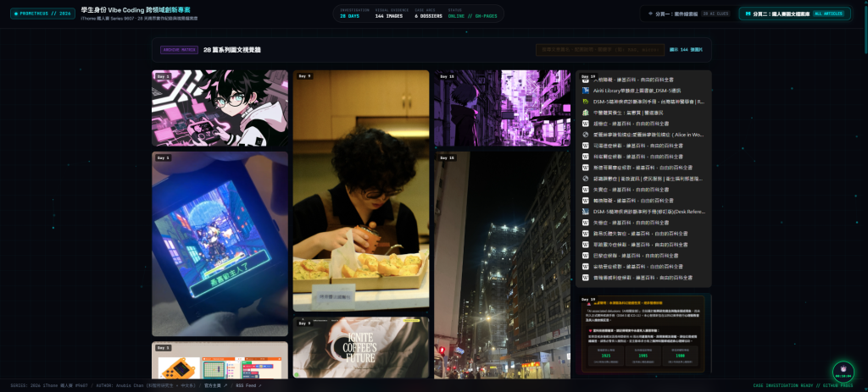The height and width of the screenshot is (392, 868).
Task: Open the Day 15 purple cyberpunk city illustration
Action: (502, 108)
